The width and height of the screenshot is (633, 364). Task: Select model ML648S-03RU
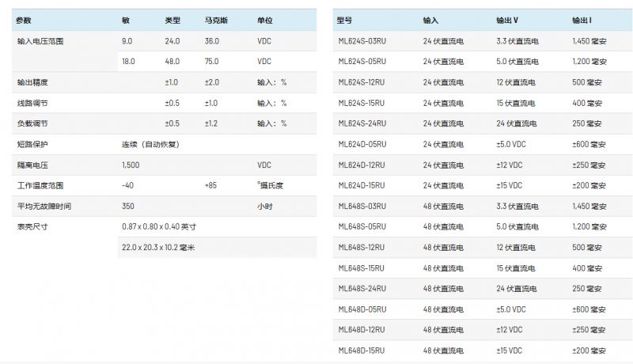[362, 207]
